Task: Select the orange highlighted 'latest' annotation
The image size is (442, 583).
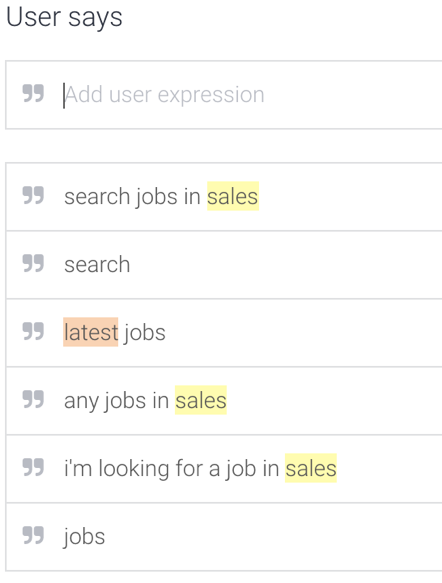Action: click(x=91, y=332)
